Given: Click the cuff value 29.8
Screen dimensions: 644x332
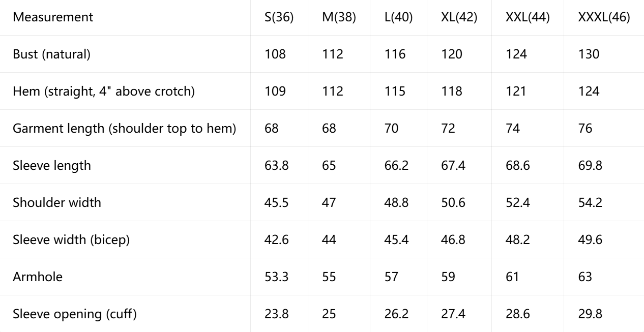Looking at the screenshot, I should (590, 314).
